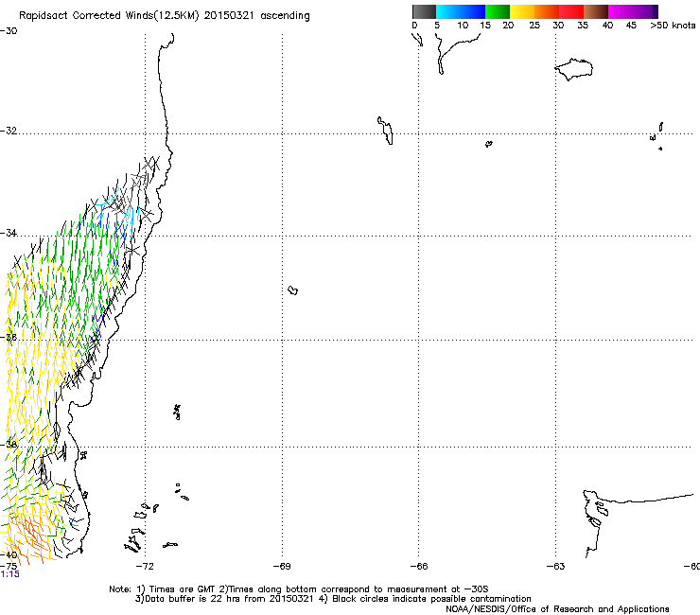The height and width of the screenshot is (615, 700).
Task: Click the longitude label -75
Action: coord(9,567)
